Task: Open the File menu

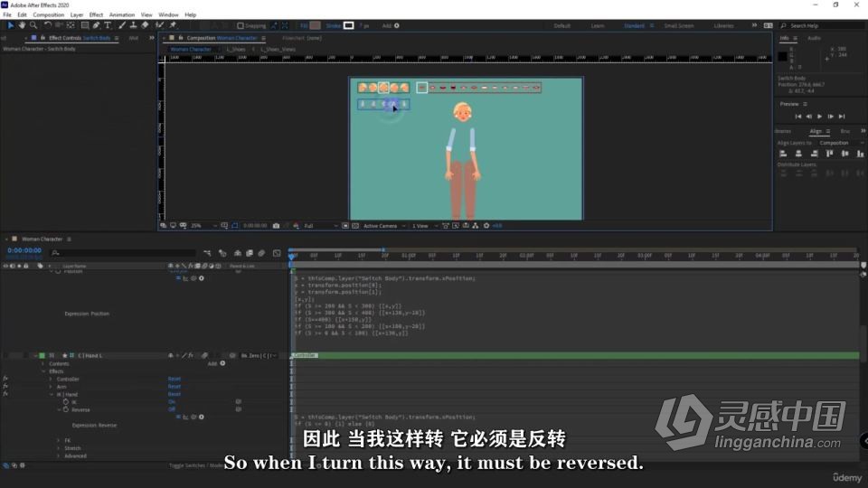Action: [x=7, y=15]
